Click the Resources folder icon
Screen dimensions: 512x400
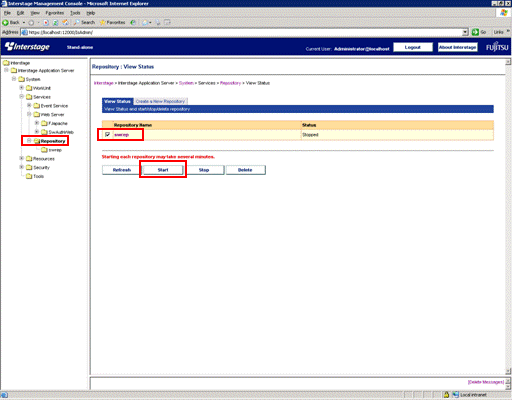tap(29, 159)
